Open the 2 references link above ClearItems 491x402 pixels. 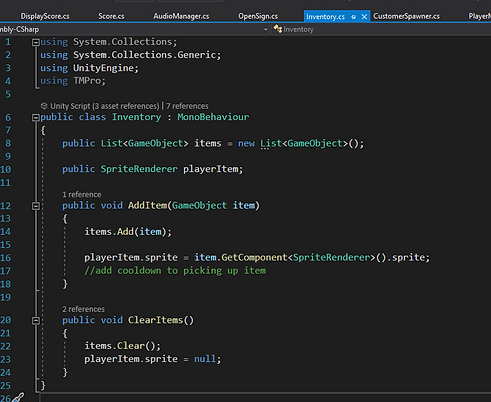[83, 309]
